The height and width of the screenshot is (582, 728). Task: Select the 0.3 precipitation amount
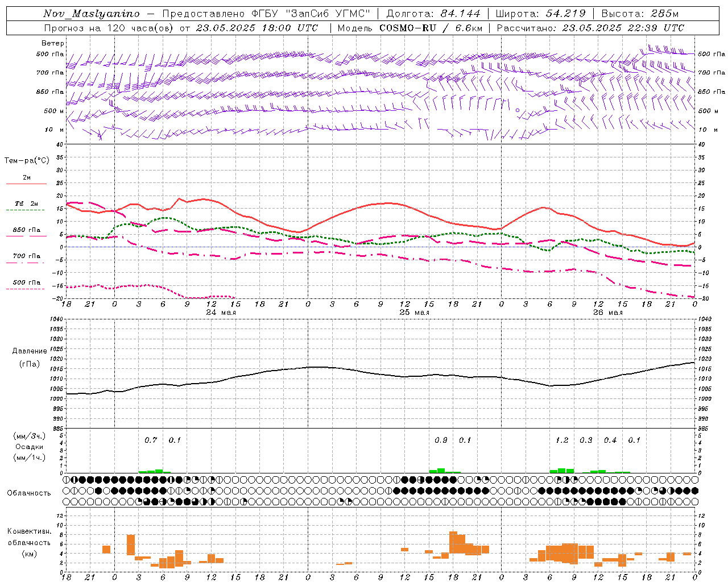pyautogui.click(x=586, y=440)
